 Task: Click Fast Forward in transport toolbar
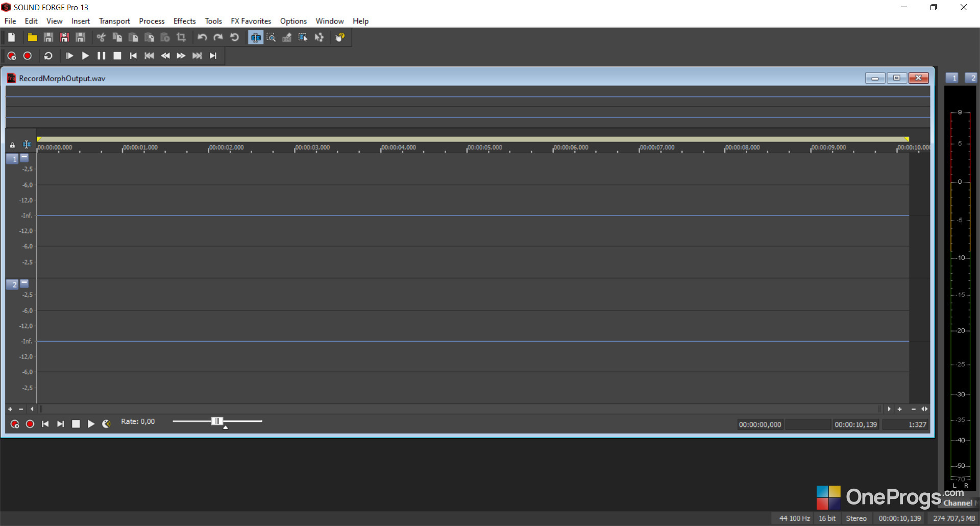pyautogui.click(x=181, y=56)
